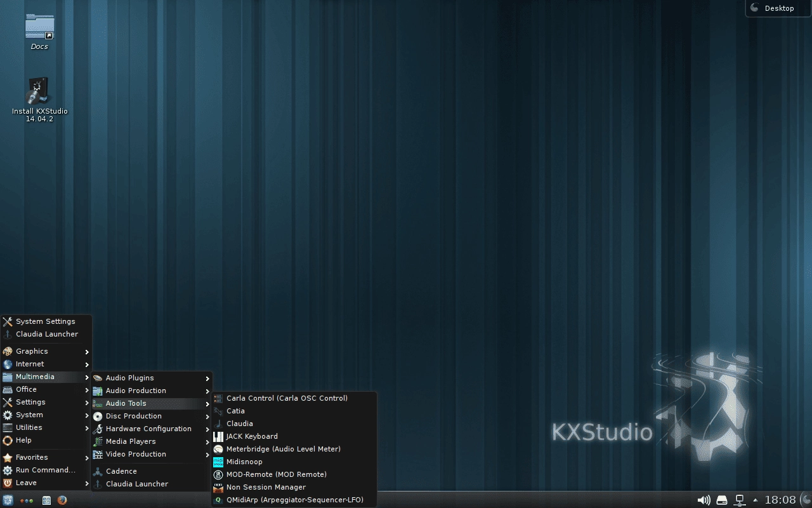
Task: Open the panel toolbox button beside the clock
Action: pyautogui.click(x=806, y=500)
